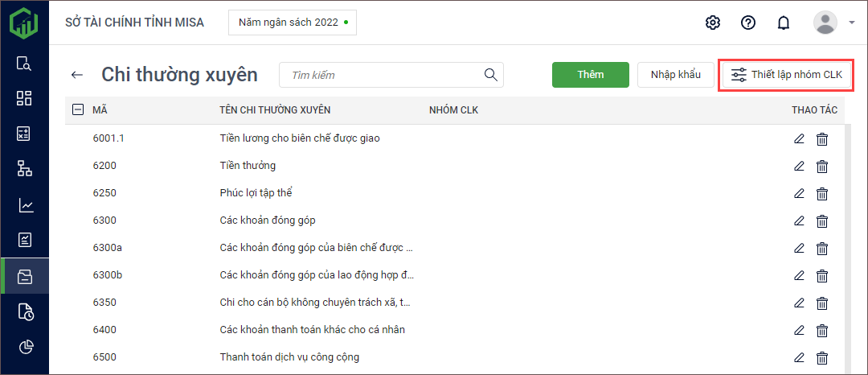Screen dimensions: 868x375
Task: Delete the Phúc lợi tập thể row
Action: click(x=822, y=193)
